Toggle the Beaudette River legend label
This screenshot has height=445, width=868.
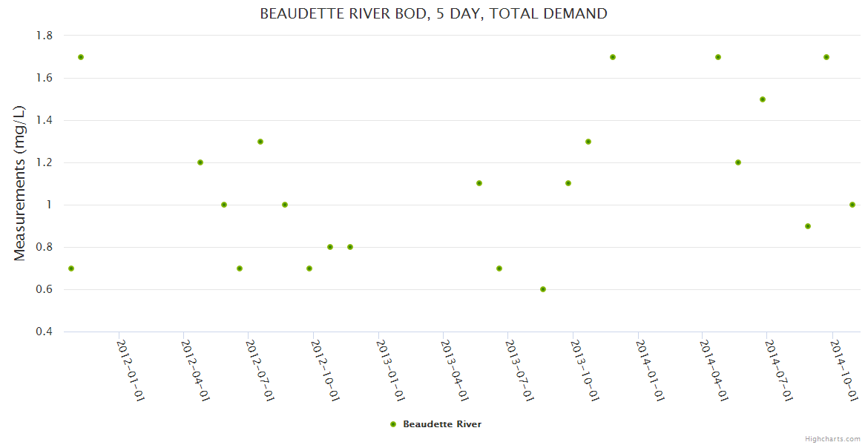pos(442,424)
